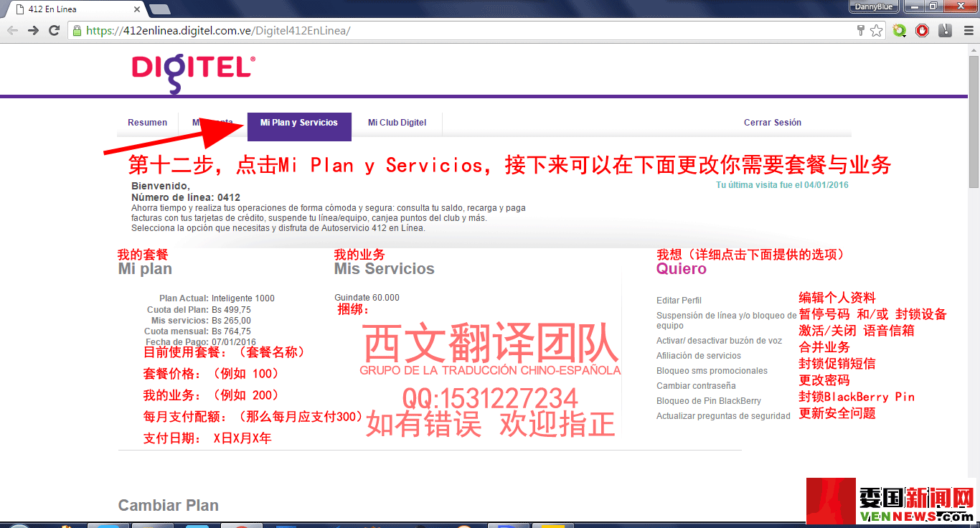Reload the page with the refresh icon
The image size is (980, 528).
pyautogui.click(x=54, y=31)
